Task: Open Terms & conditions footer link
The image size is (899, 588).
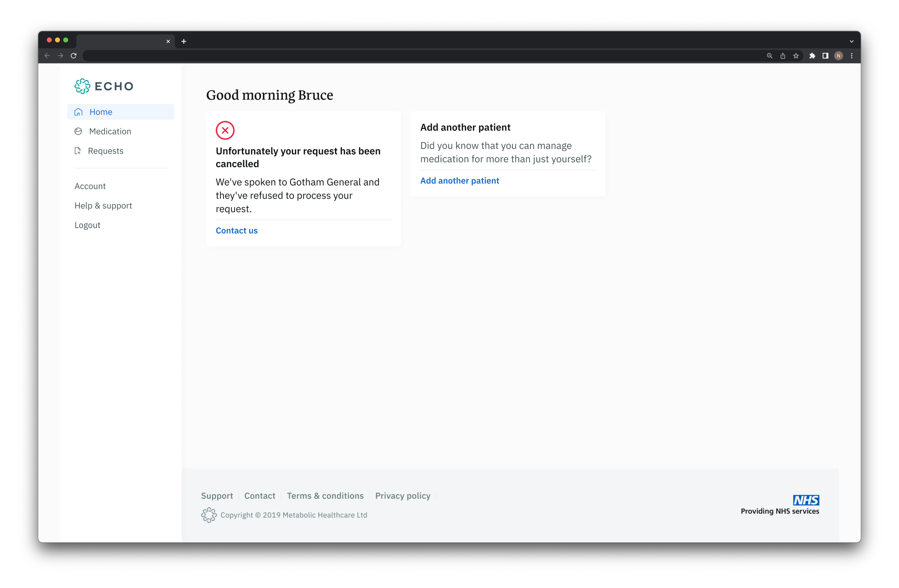Action: tap(325, 496)
